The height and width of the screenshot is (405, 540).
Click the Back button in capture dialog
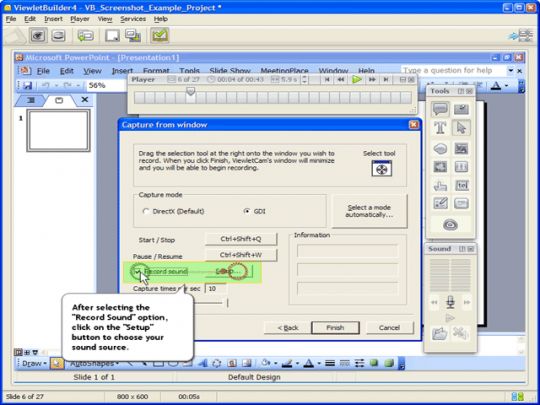pyautogui.click(x=288, y=328)
